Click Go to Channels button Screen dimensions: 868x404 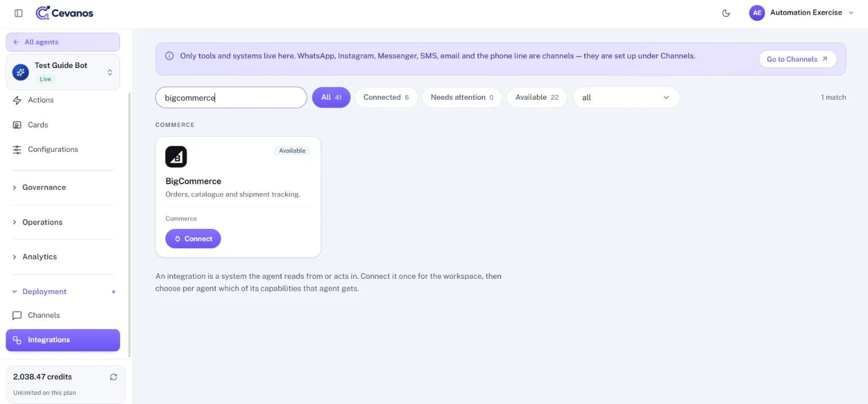click(x=797, y=59)
